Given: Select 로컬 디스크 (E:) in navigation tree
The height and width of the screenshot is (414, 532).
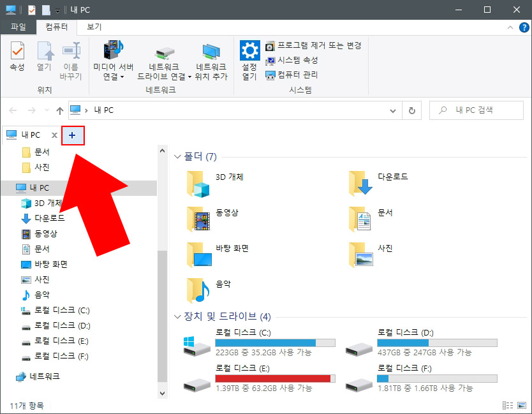Looking at the screenshot, I should click(55, 341).
